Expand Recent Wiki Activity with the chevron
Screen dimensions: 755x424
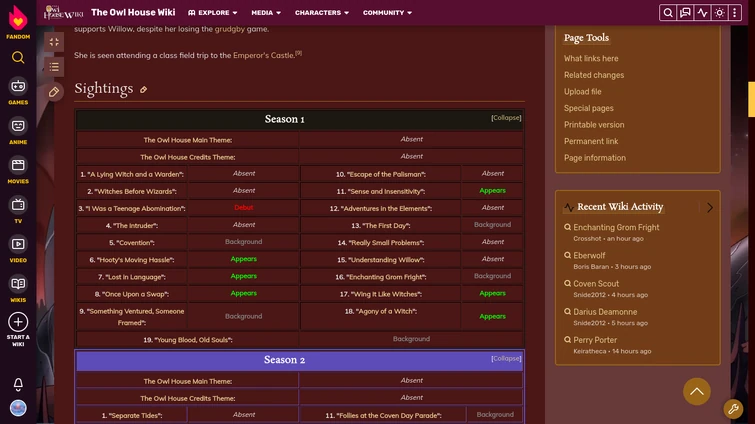(710, 207)
